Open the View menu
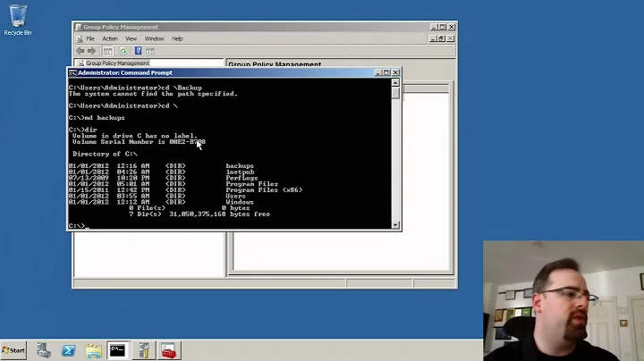The width and height of the screenshot is (644, 361). (x=131, y=38)
